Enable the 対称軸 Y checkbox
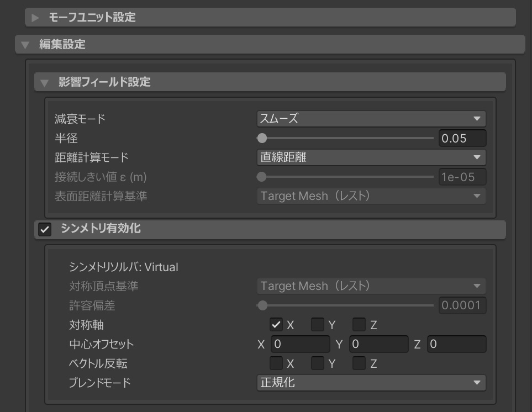 pyautogui.click(x=318, y=325)
